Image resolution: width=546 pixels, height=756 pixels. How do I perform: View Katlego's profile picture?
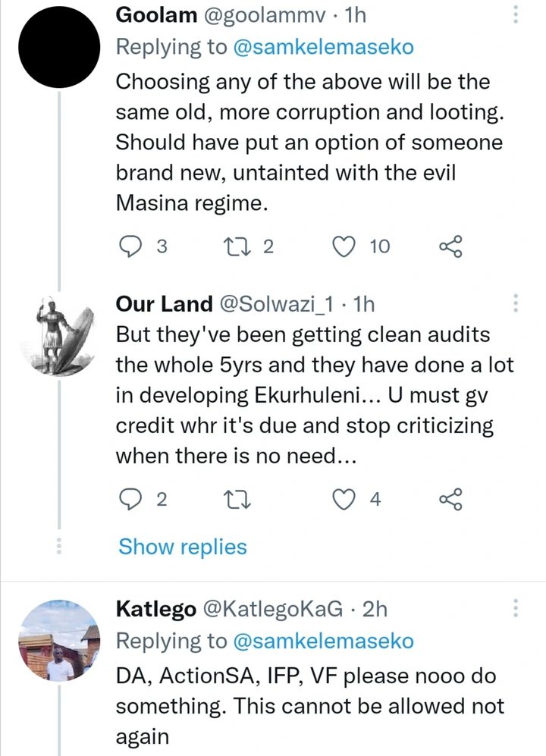59,641
